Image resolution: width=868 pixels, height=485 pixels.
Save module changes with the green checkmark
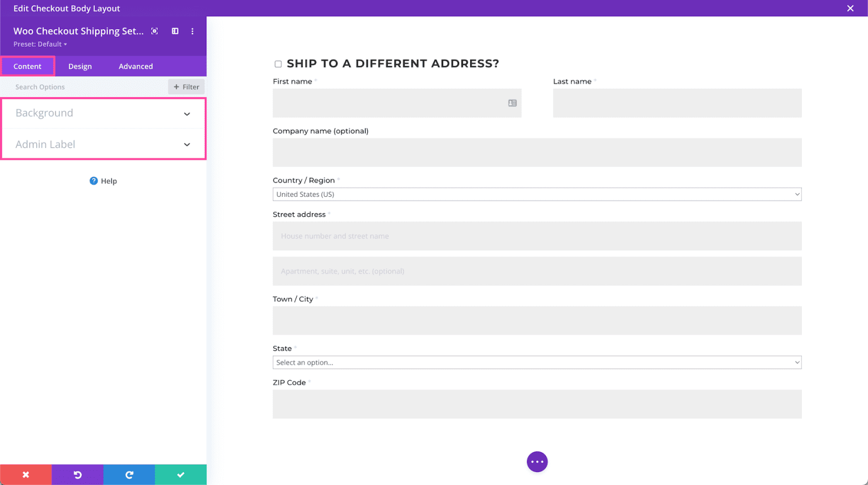(180, 474)
